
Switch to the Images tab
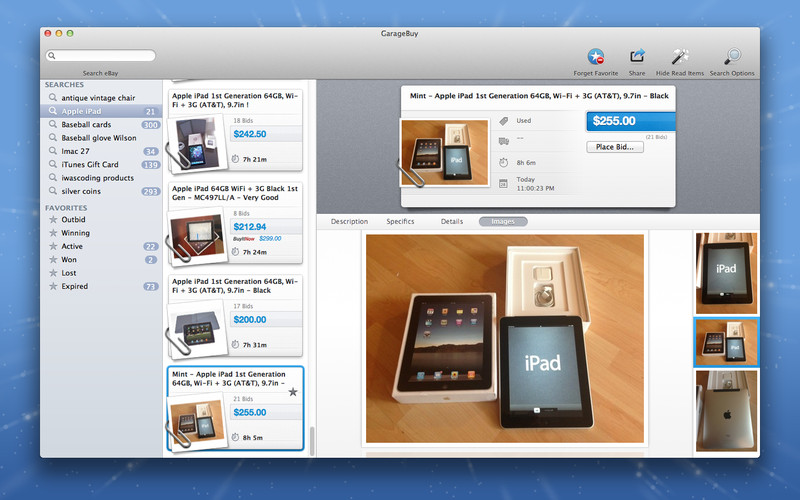pos(503,221)
